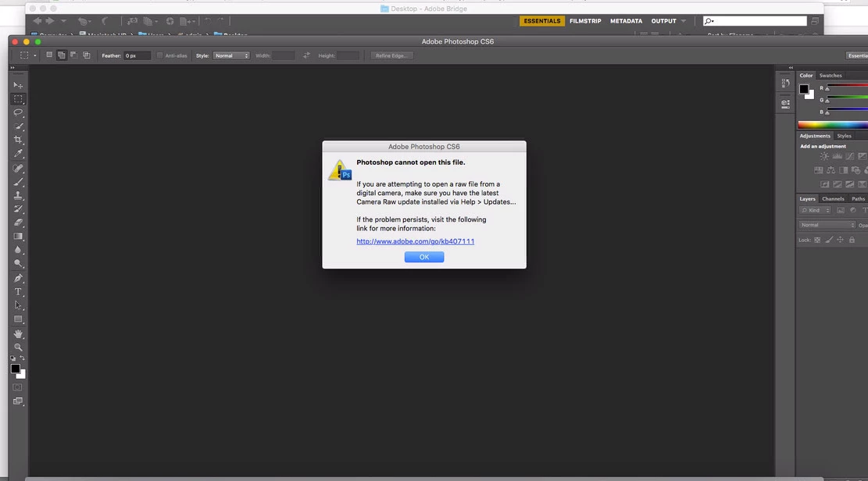
Task: Select the Clone Stamp tool
Action: [x=18, y=195]
